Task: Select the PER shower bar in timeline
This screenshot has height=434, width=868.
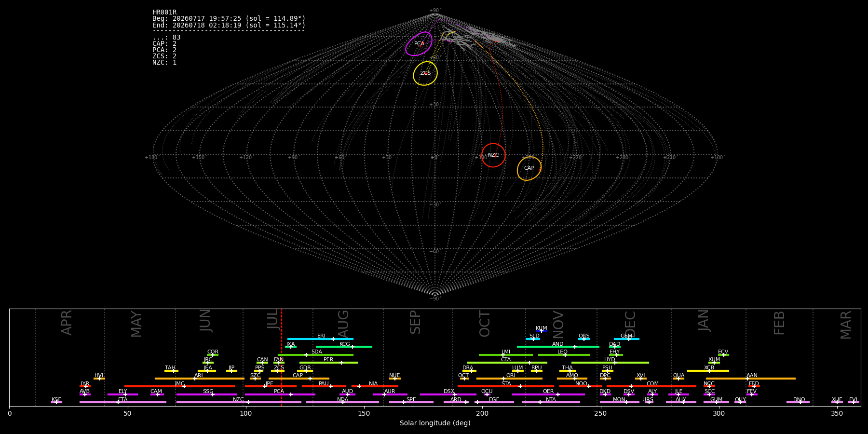Action: click(328, 362)
